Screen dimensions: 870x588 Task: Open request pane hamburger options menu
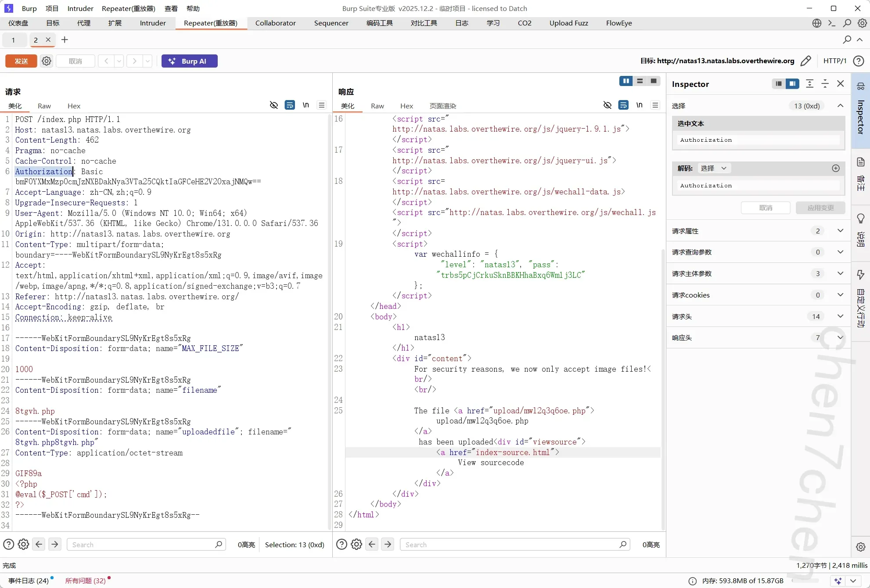[x=322, y=105]
